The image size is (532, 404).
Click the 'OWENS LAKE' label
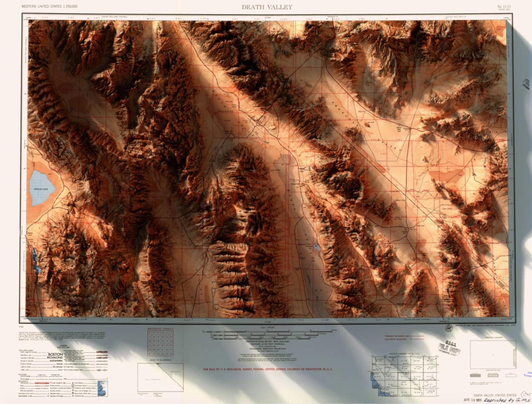click(41, 189)
